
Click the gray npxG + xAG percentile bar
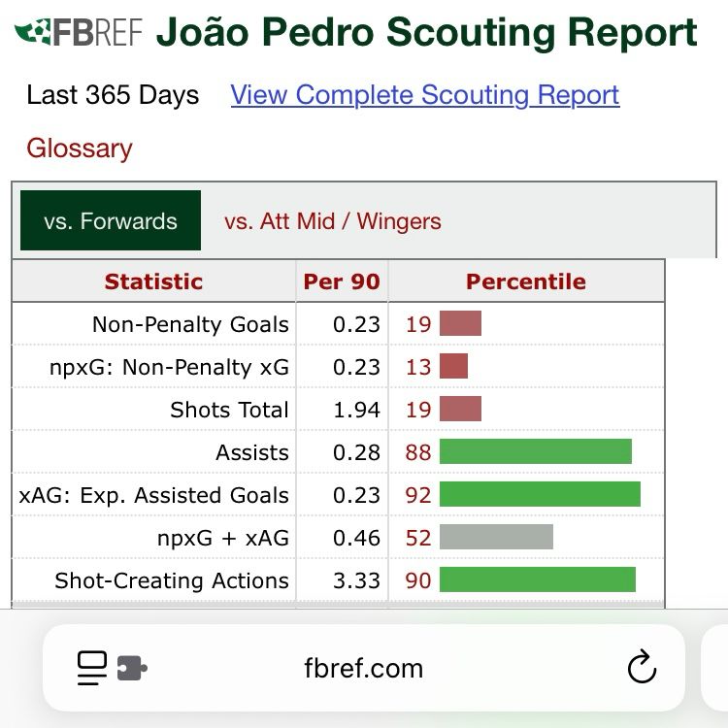coord(496,537)
